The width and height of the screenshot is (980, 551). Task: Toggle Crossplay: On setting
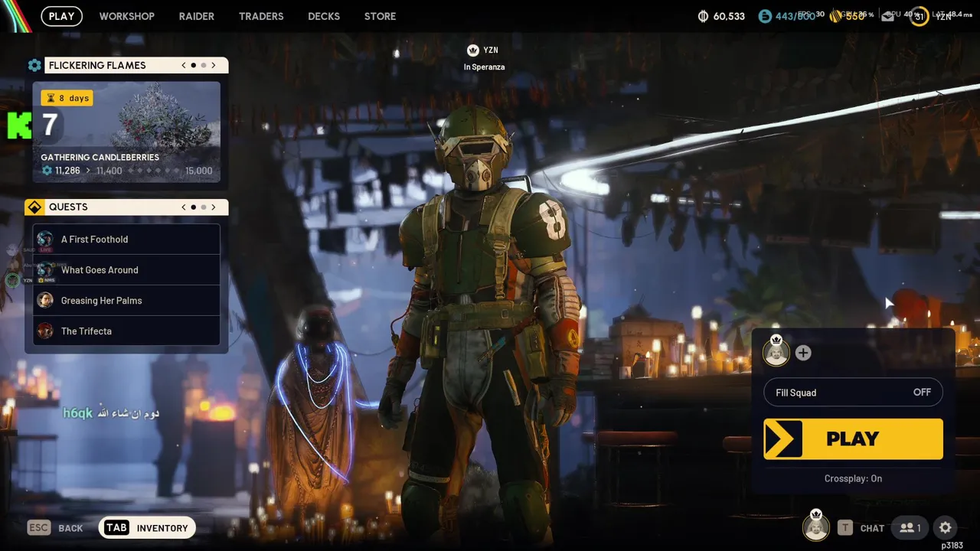[x=853, y=478]
